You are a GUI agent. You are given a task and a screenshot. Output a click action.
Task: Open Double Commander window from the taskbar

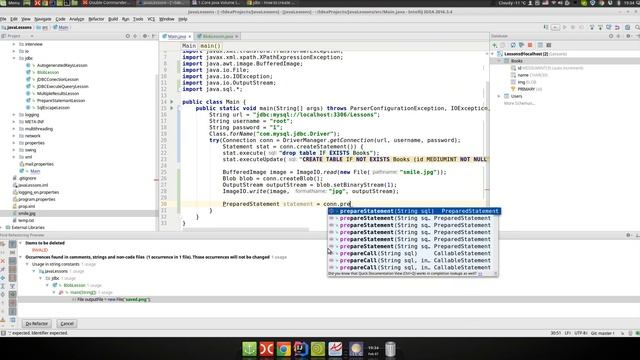106,3
